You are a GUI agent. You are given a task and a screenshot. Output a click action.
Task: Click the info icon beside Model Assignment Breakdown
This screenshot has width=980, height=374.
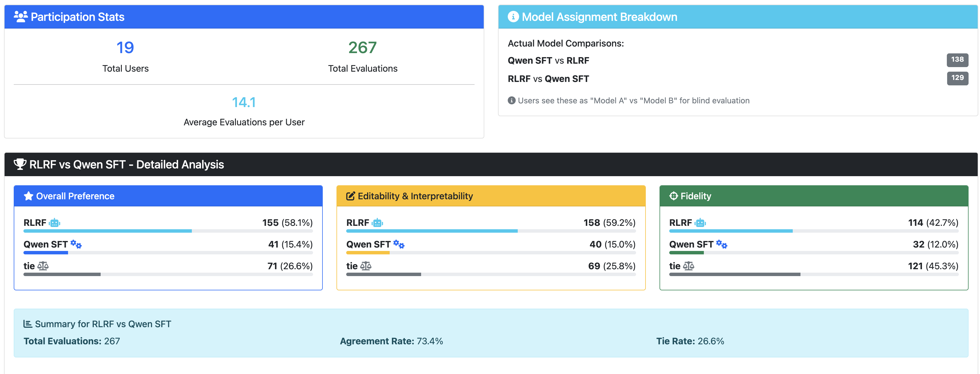513,16
